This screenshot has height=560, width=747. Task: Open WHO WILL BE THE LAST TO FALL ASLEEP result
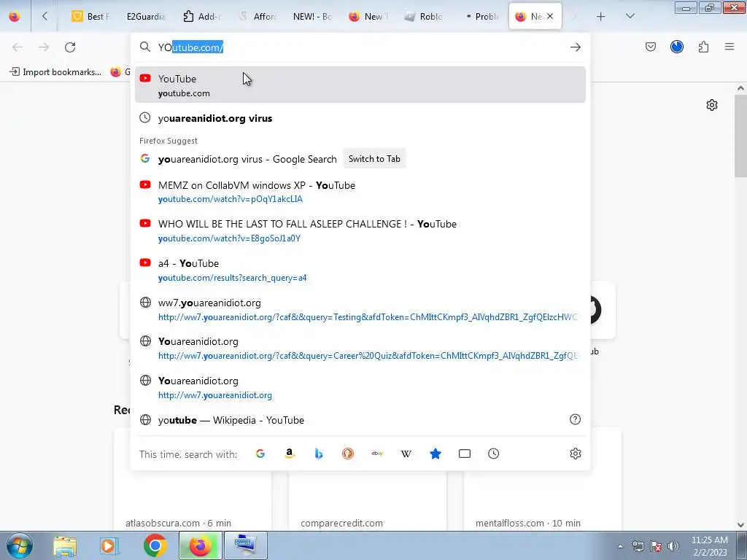point(360,231)
